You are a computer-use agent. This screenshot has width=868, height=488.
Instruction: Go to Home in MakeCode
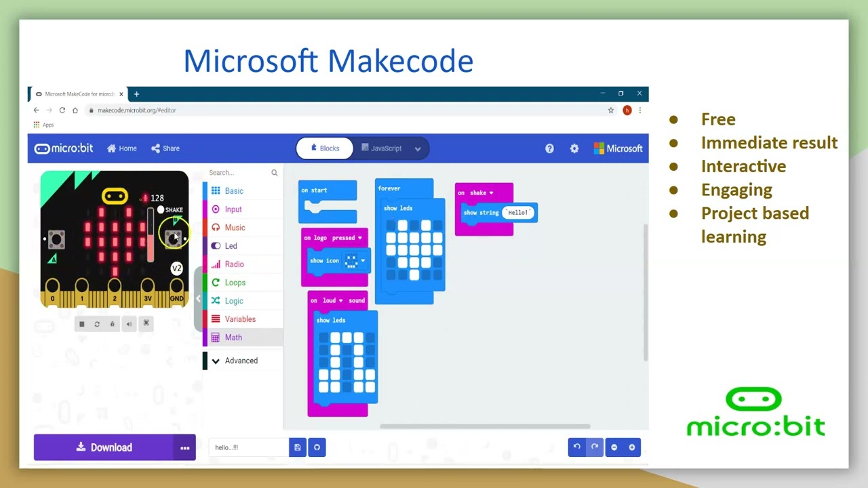(x=122, y=148)
